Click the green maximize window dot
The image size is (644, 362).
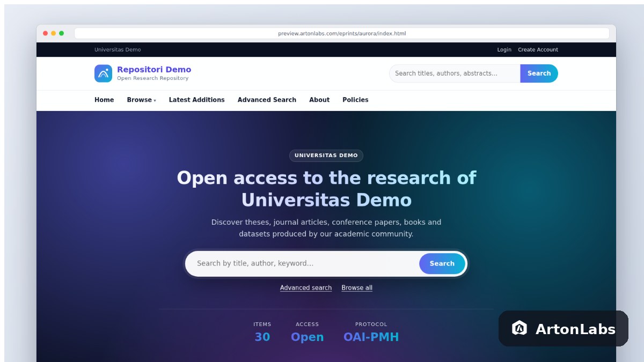coord(62,33)
